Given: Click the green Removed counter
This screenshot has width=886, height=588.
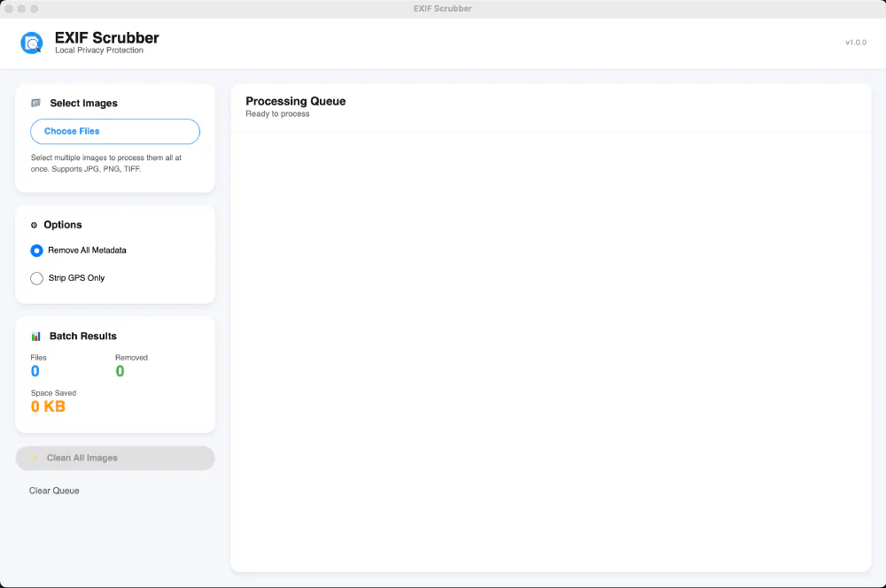Looking at the screenshot, I should coord(120,371).
